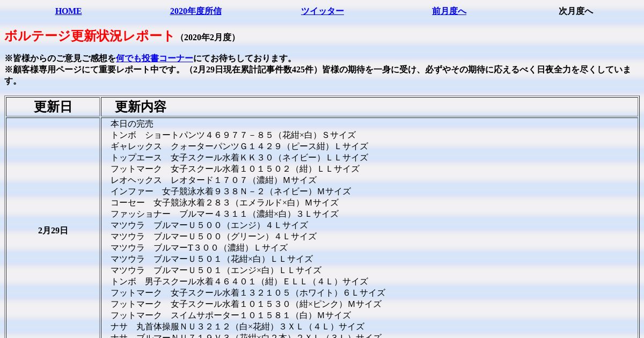Image resolution: width=644 pixels, height=338 pixels.
Task: Click the page title ボルテージ更新状況レポート
Action: (x=89, y=36)
